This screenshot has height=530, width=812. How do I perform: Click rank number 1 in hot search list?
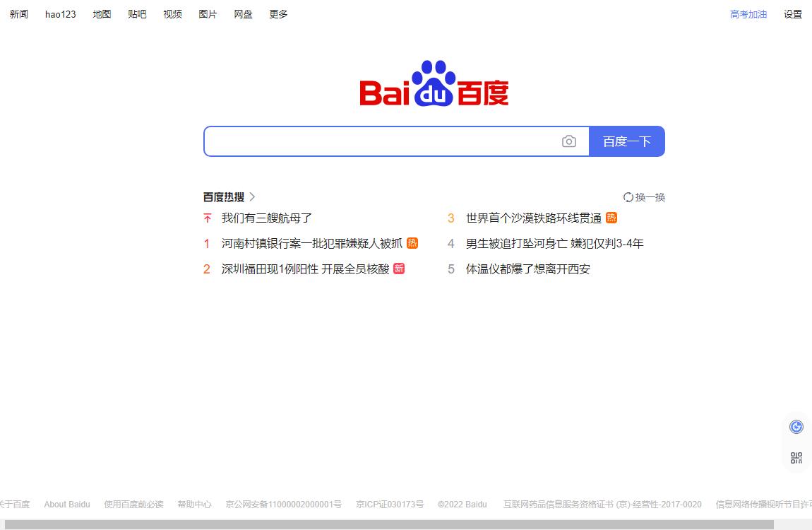click(x=207, y=244)
